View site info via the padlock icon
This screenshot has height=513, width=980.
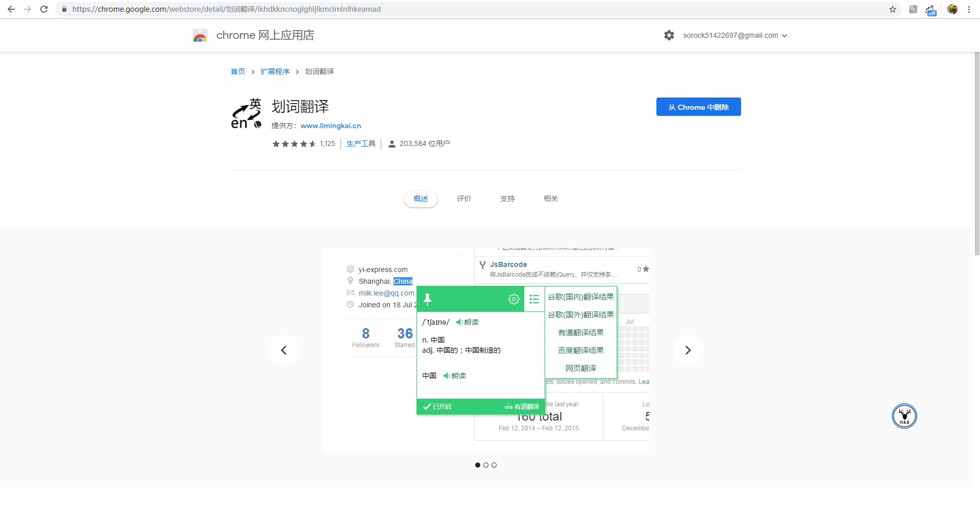pos(64,9)
